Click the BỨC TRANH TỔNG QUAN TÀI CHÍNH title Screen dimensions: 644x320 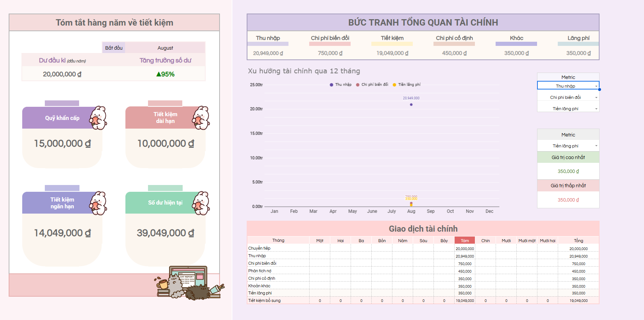click(423, 23)
